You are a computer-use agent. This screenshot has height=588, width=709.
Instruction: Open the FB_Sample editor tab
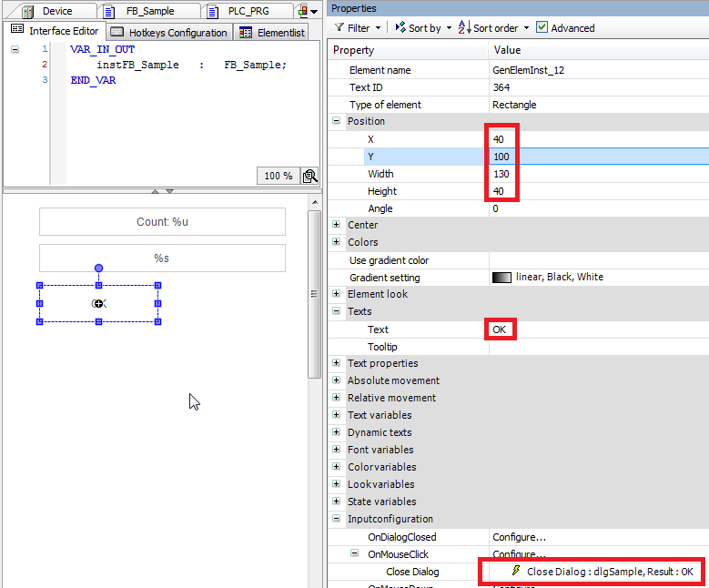click(x=149, y=11)
